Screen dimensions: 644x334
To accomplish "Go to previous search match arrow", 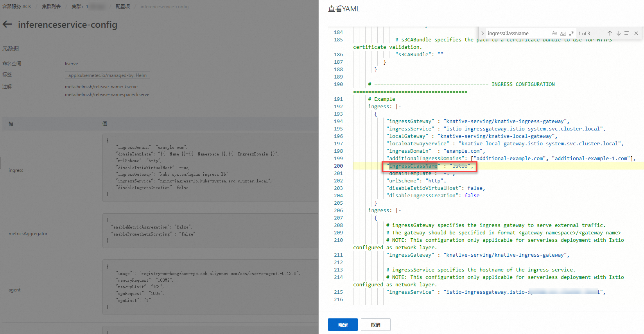I will pos(610,33).
